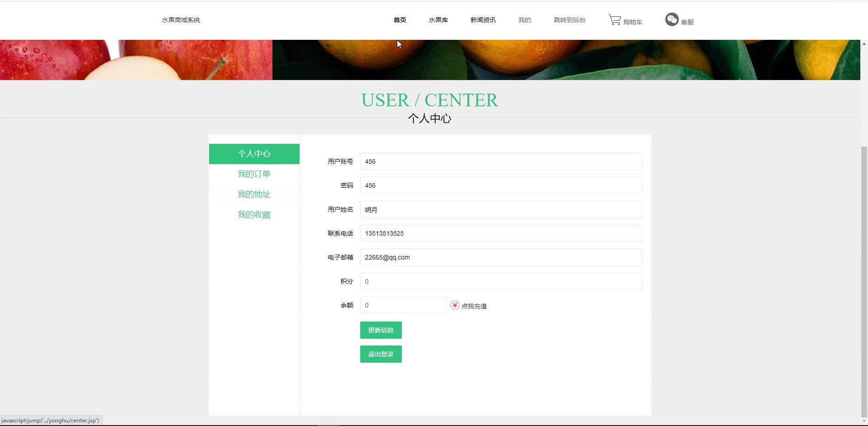Click the oranges banner image
This screenshot has height=426, width=868.
pos(566,60)
